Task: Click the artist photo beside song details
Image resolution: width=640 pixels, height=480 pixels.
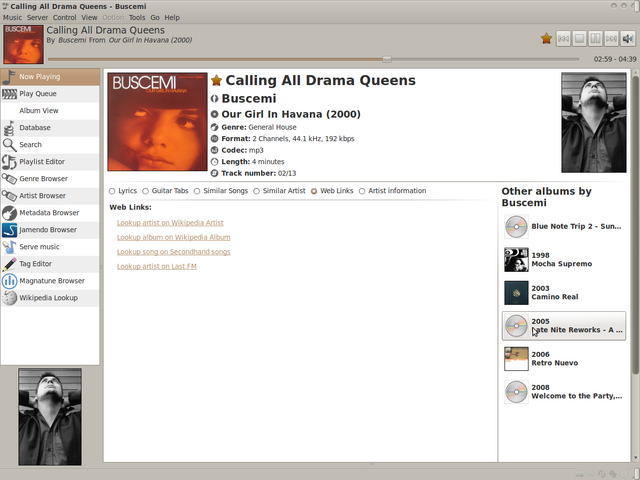Action: pos(594,122)
